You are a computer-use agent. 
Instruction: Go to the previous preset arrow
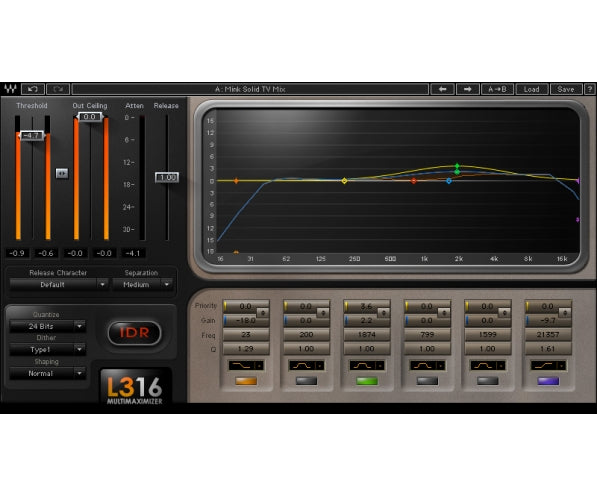[442, 89]
